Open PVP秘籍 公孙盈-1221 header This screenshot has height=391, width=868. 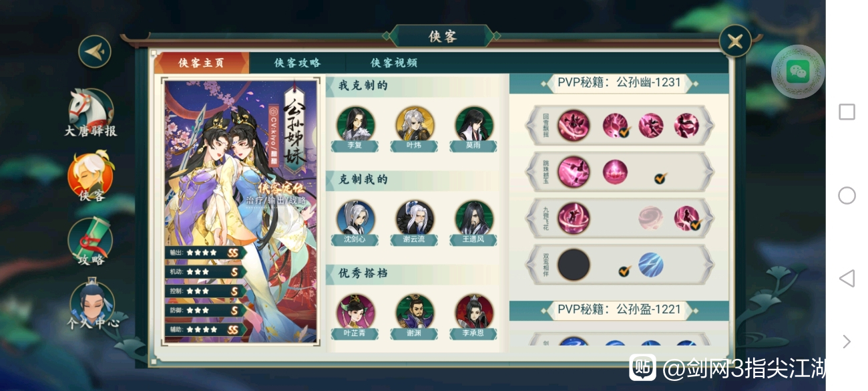click(x=619, y=310)
